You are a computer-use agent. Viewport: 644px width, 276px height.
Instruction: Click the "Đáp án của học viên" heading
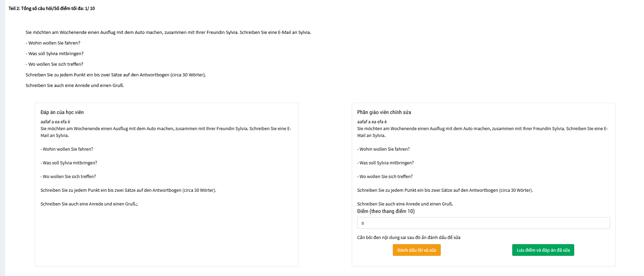pyautogui.click(x=62, y=112)
